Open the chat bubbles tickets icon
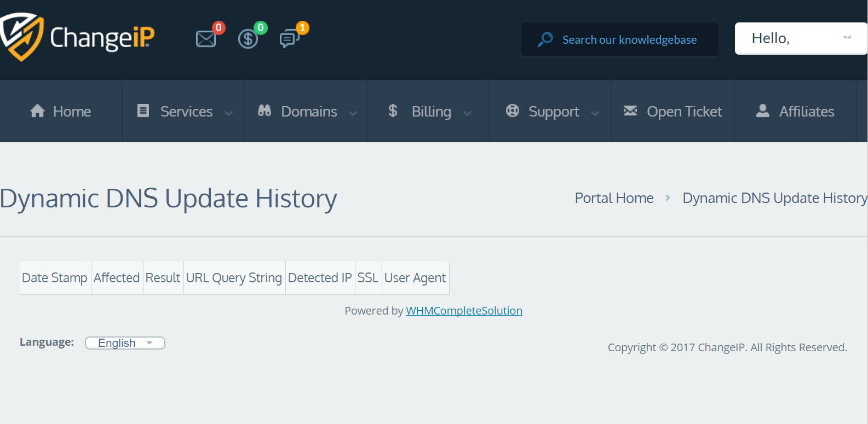This screenshot has height=424, width=868. point(289,39)
